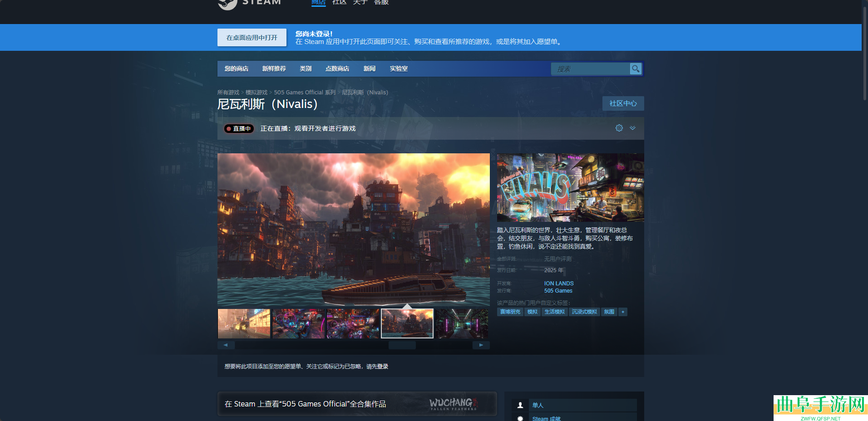Screen dimensions: 868x421
Task: Click 关于 in top navigation
Action: click(x=360, y=3)
